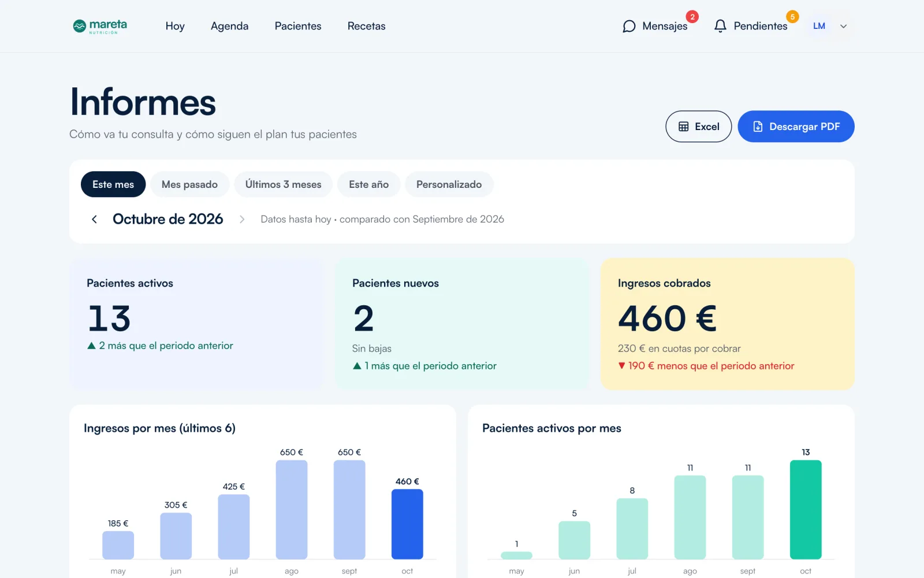Click '230 € en cuotas por cobrar' text
Screen dimensions: 924x578
click(x=679, y=349)
